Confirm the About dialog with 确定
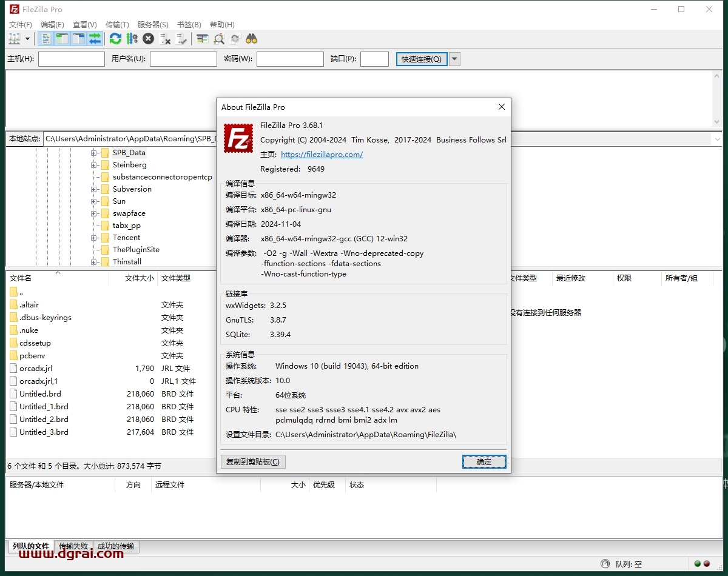 (484, 462)
